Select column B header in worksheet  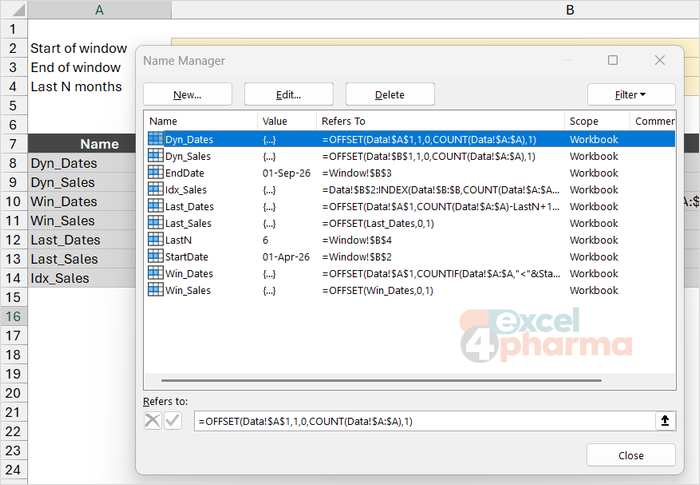click(x=570, y=9)
